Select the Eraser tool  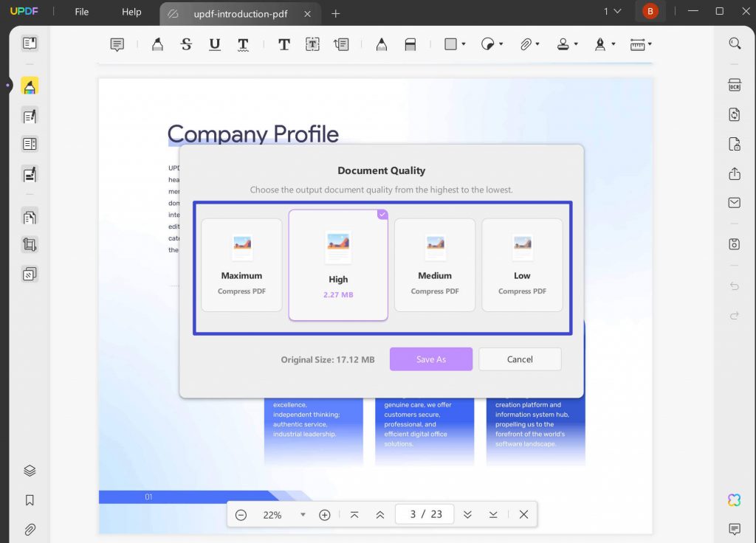410,44
